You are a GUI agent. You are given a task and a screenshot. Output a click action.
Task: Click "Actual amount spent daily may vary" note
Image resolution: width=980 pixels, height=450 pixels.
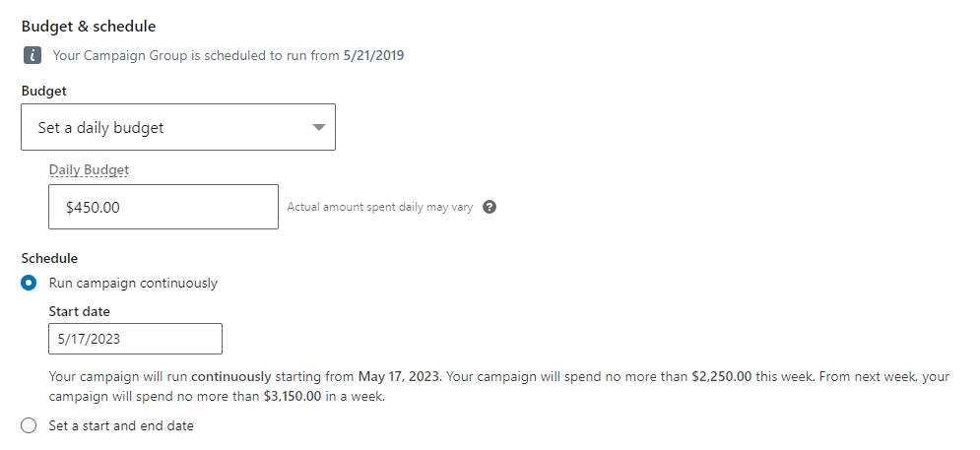[380, 207]
